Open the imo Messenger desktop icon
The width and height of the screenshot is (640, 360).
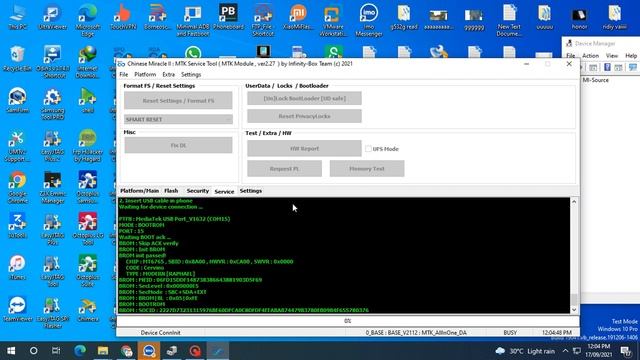point(369,20)
